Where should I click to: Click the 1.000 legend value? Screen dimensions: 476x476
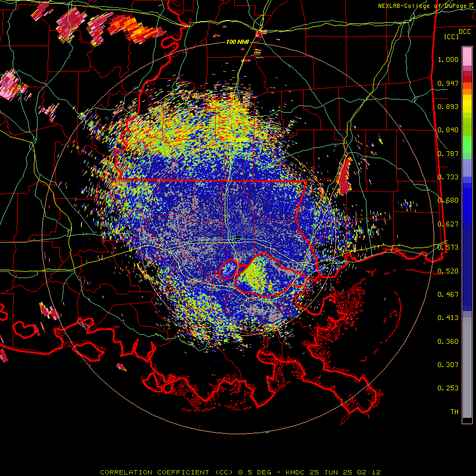(448, 59)
